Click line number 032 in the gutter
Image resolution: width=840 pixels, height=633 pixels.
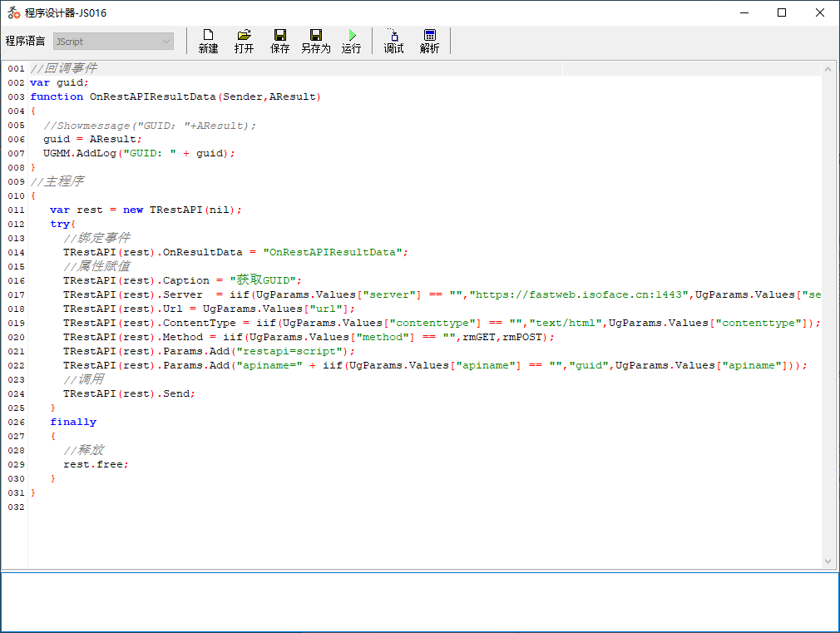(x=16, y=507)
